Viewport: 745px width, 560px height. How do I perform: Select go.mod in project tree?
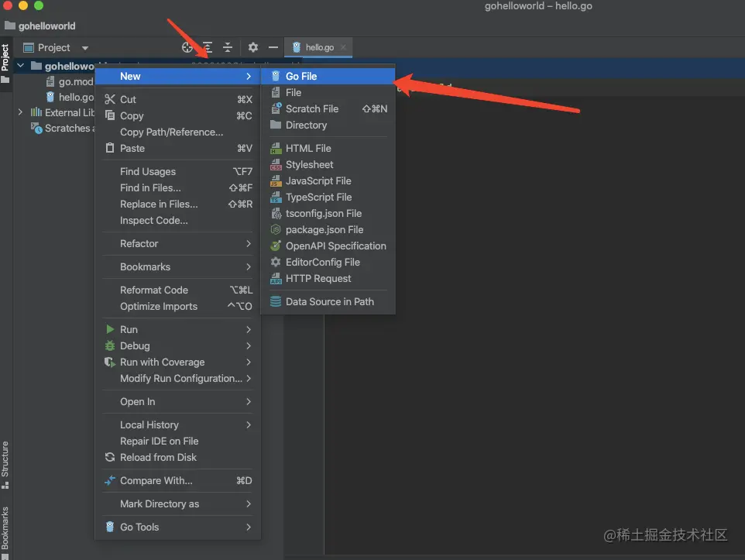70,82
